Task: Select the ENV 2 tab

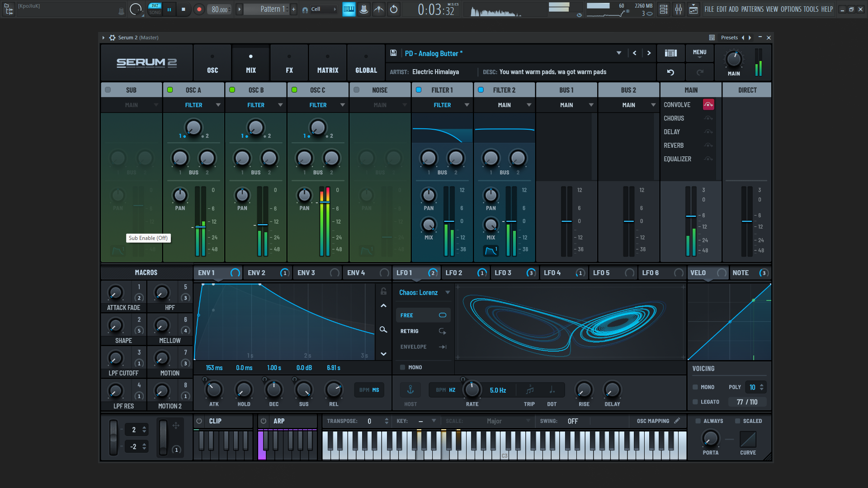Action: click(268, 273)
